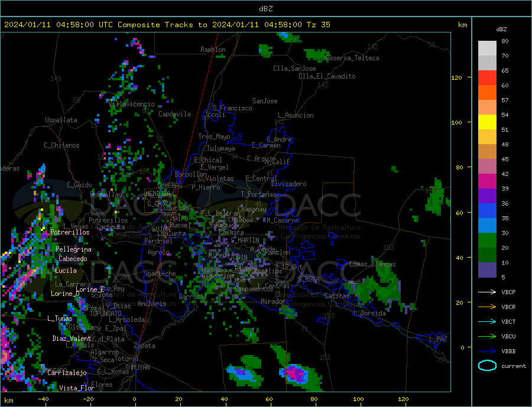Click the 'dBZ' title at the top
The width and height of the screenshot is (532, 407).
pos(265,8)
